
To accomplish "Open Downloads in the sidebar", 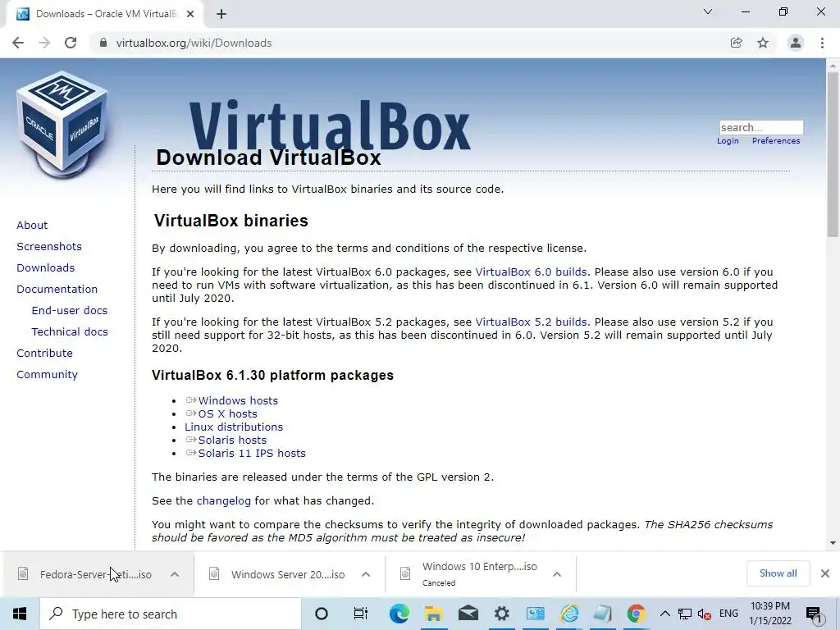I will click(46, 268).
